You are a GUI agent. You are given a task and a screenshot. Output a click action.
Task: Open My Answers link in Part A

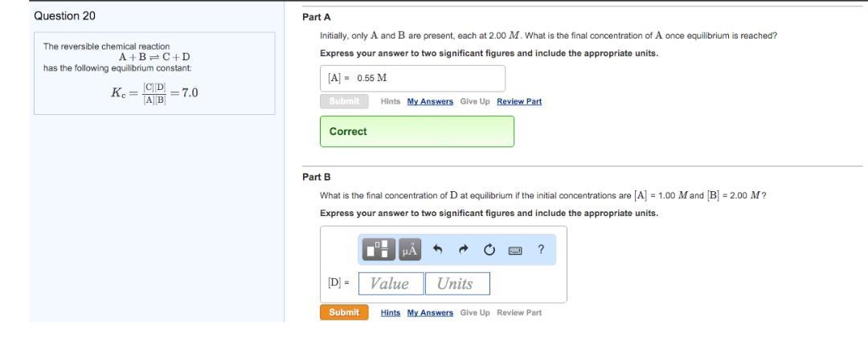[x=430, y=101]
